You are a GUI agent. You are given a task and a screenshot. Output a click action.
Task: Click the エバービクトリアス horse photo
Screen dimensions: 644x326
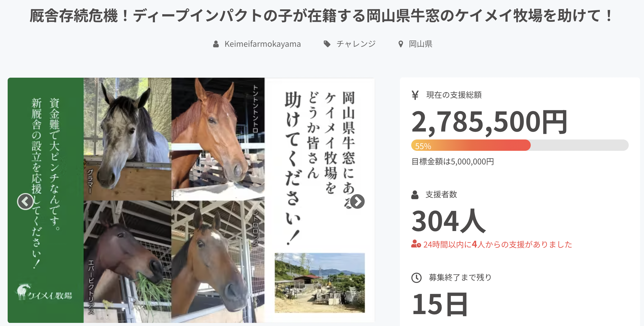pyautogui.click(x=127, y=262)
